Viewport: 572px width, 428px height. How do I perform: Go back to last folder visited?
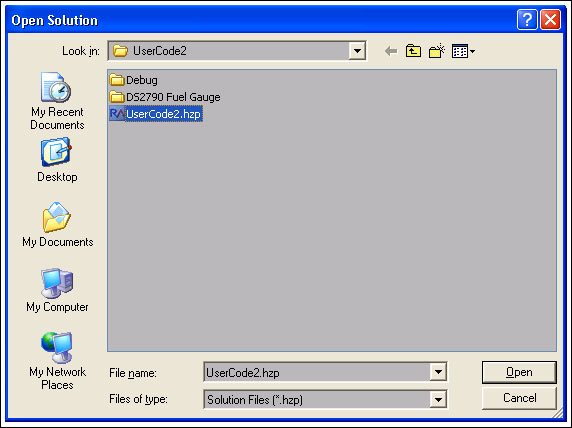click(391, 51)
